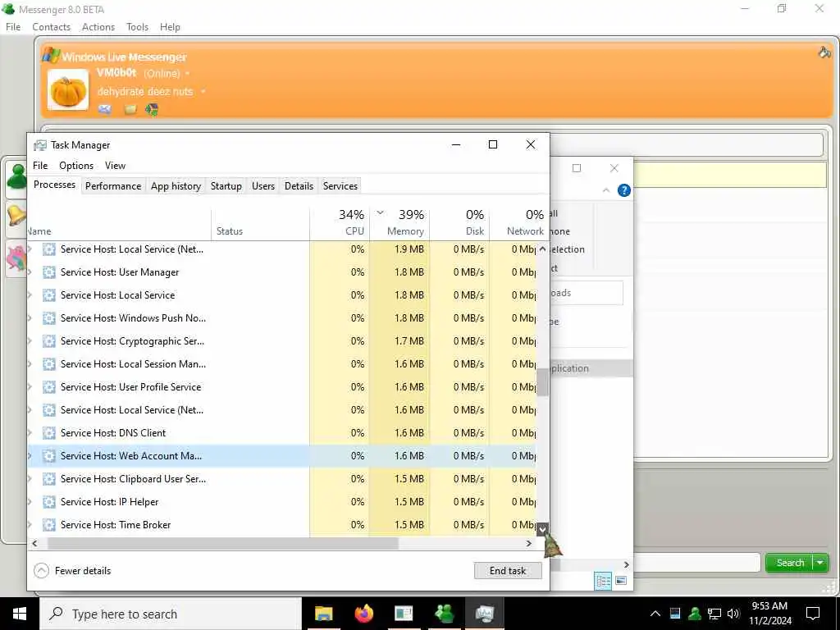840x630 pixels.
Task: Open the Search button dropdown arrow
Action: tap(820, 563)
